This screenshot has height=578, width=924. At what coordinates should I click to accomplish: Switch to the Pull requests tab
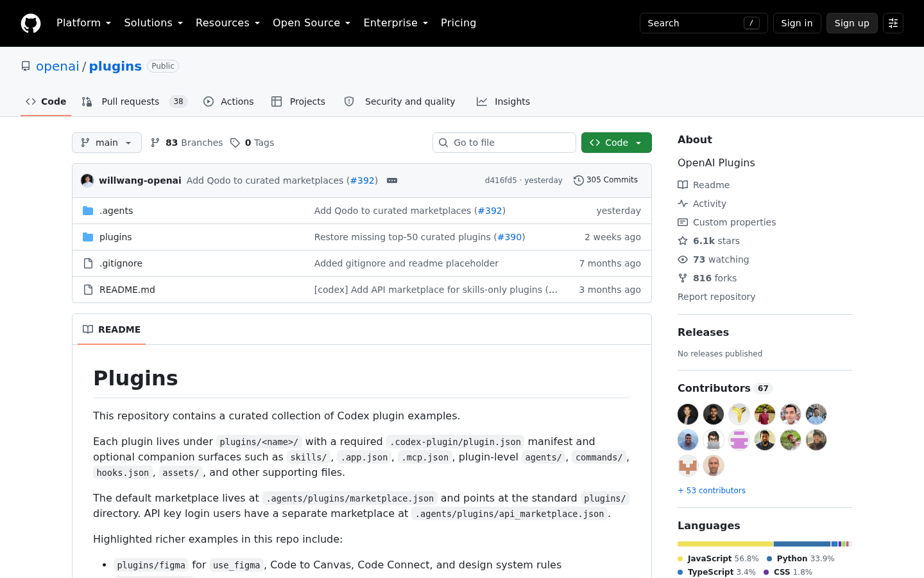(135, 101)
